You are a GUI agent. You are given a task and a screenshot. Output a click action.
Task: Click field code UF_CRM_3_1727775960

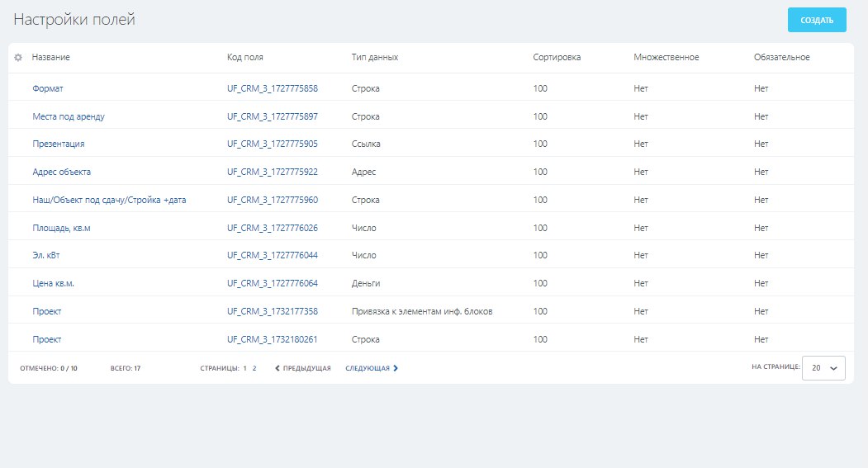272,200
